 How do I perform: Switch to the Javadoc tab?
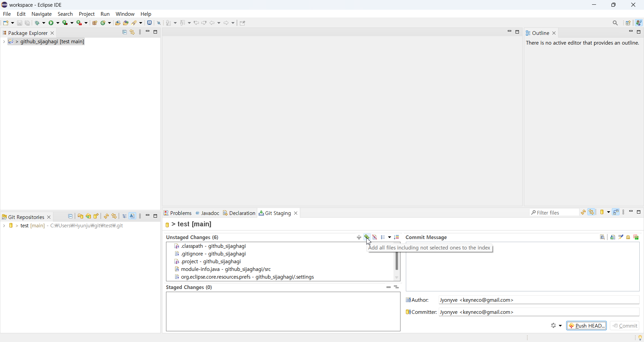click(x=208, y=213)
